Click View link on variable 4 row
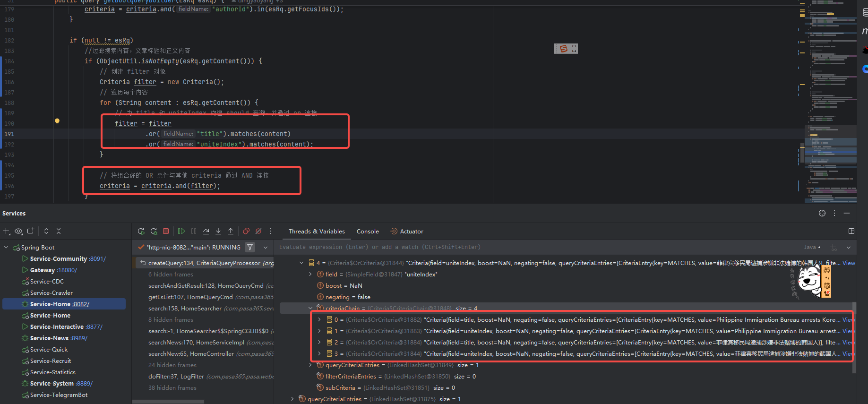 [x=849, y=263]
